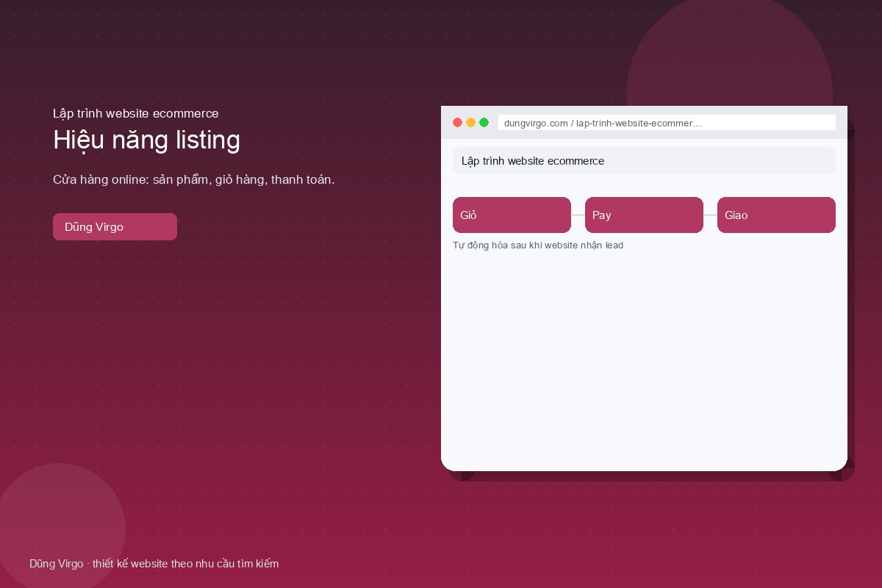Click the Hiệu năng listing headline
The image size is (882, 588).
coord(146,140)
